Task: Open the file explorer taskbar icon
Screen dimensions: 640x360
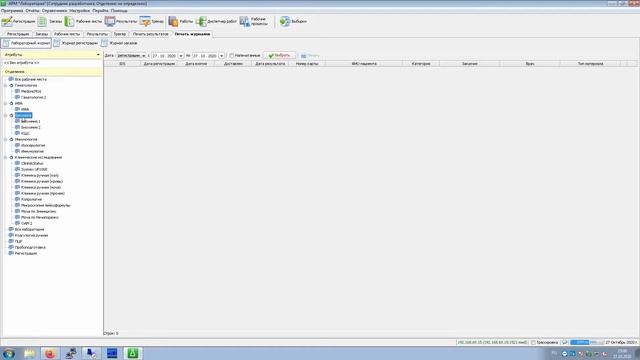Action: click(x=30, y=353)
